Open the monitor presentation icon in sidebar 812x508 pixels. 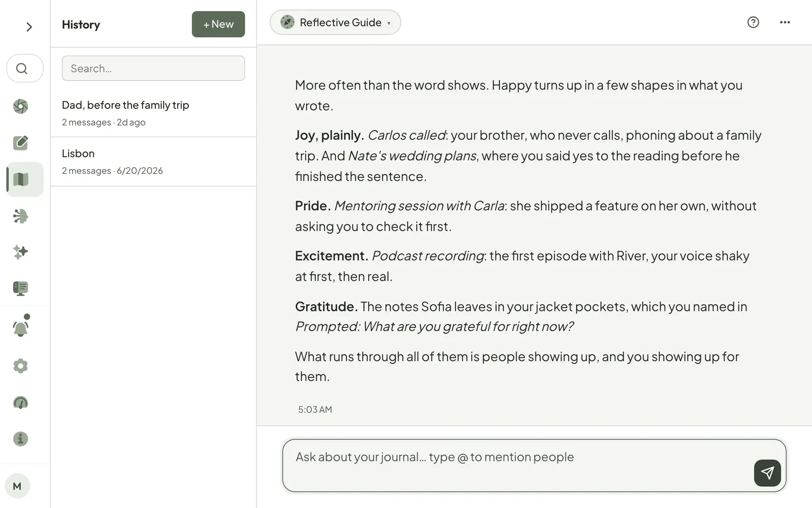21,289
